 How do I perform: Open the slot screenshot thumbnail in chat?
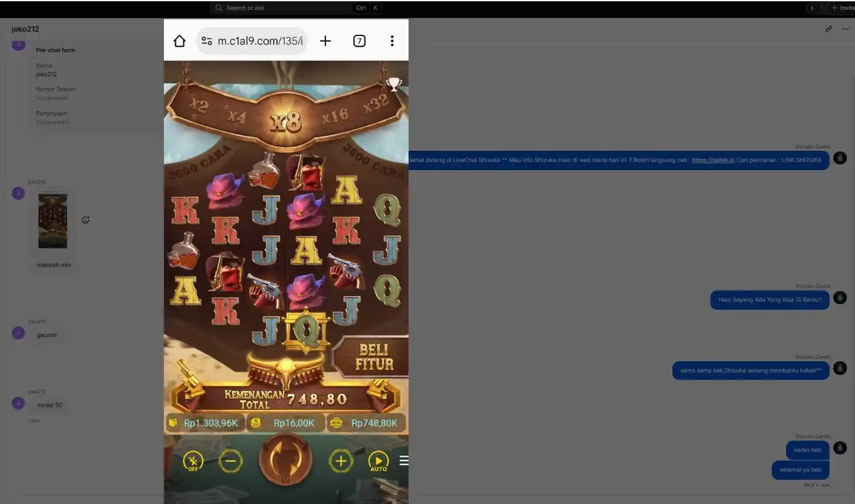point(53,221)
